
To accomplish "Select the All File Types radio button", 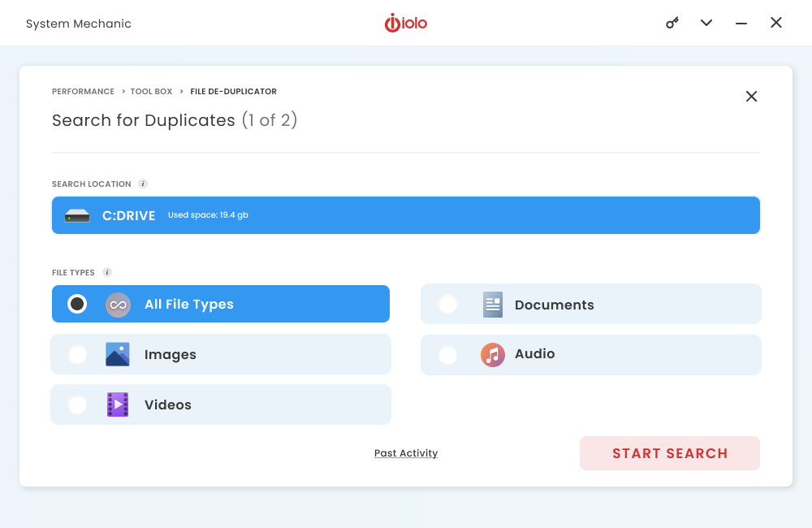I will pyautogui.click(x=77, y=304).
